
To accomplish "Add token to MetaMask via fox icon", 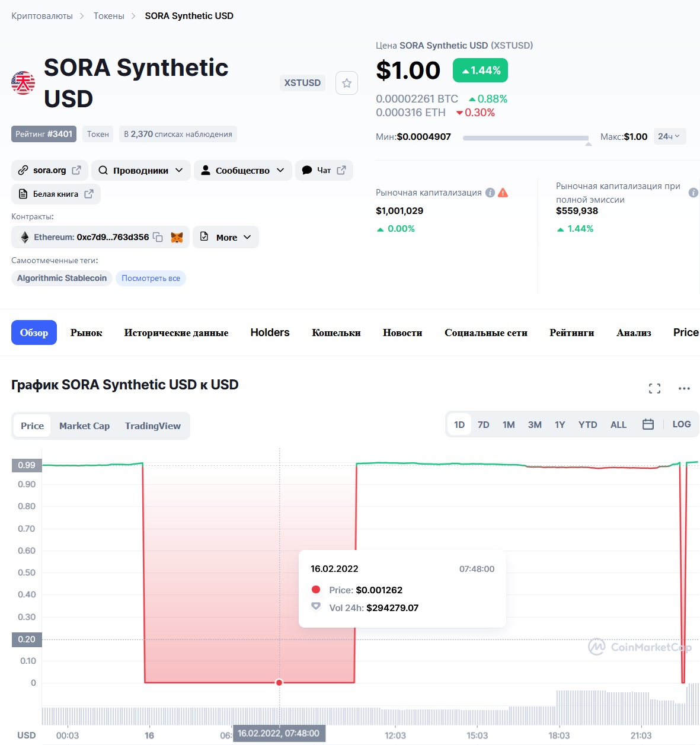I will coord(177,237).
